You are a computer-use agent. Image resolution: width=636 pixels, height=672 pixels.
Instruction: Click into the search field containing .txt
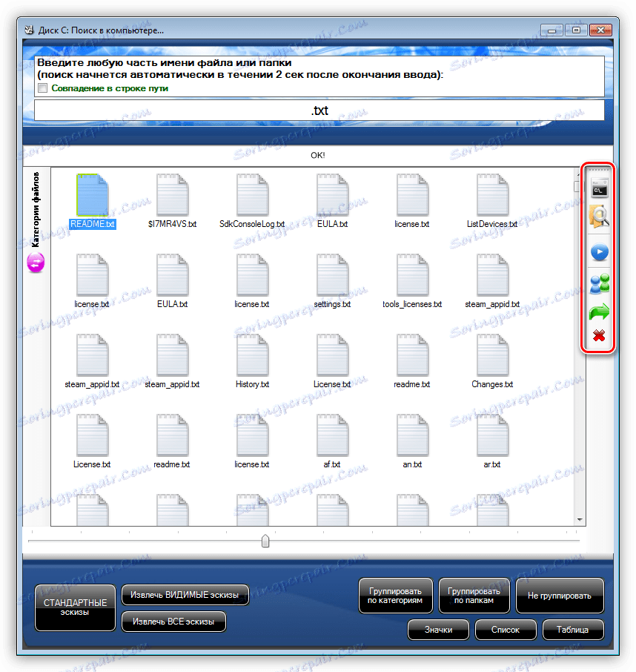click(319, 111)
